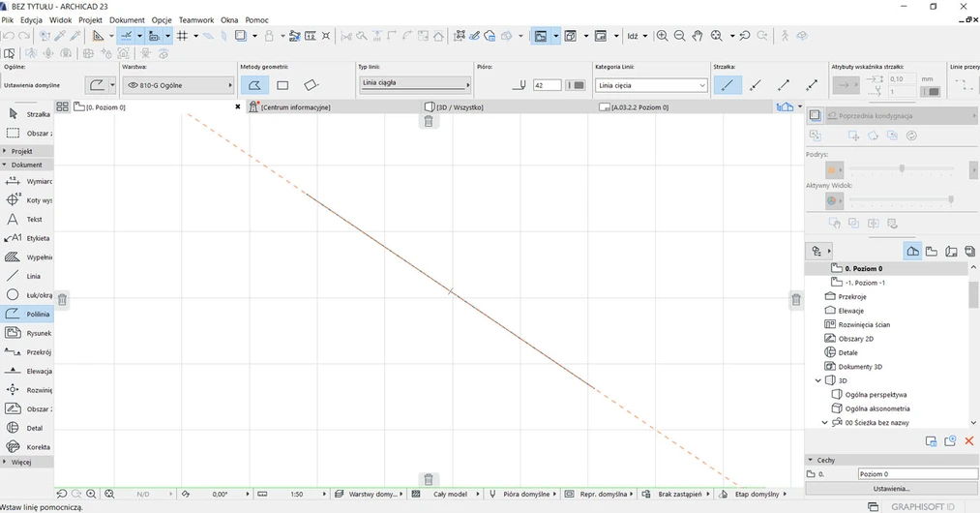The height and width of the screenshot is (513, 980).
Task: Select the Obszar marquee tool
Action: tap(27, 134)
